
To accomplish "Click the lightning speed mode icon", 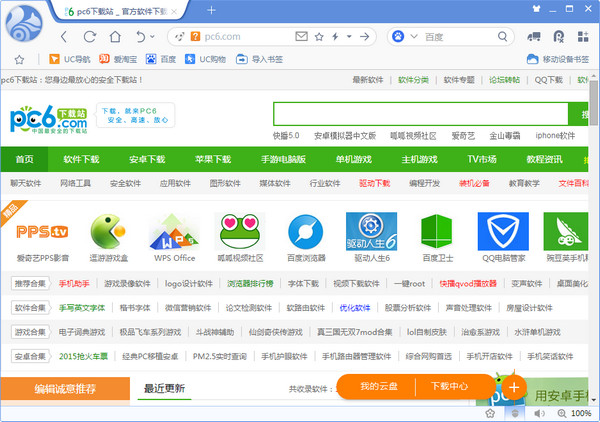I will click(335, 37).
